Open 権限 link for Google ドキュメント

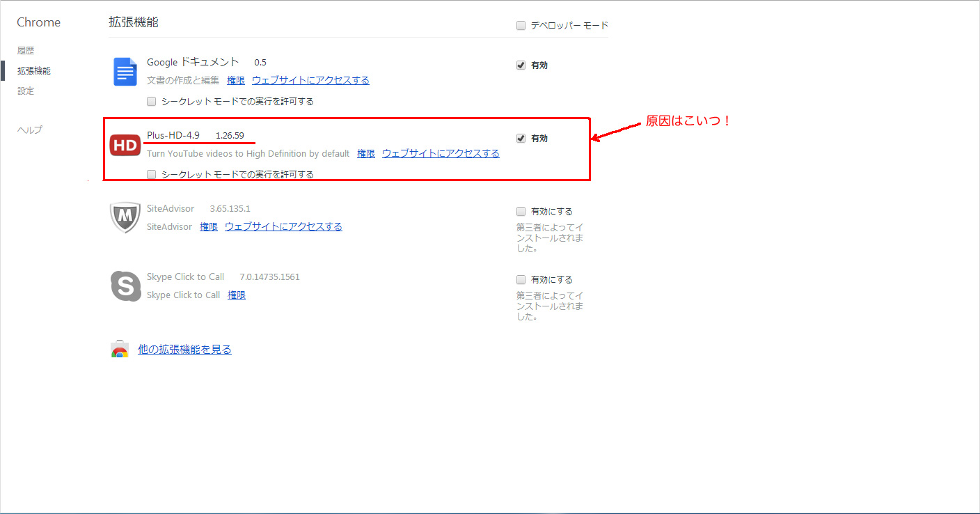click(x=236, y=81)
